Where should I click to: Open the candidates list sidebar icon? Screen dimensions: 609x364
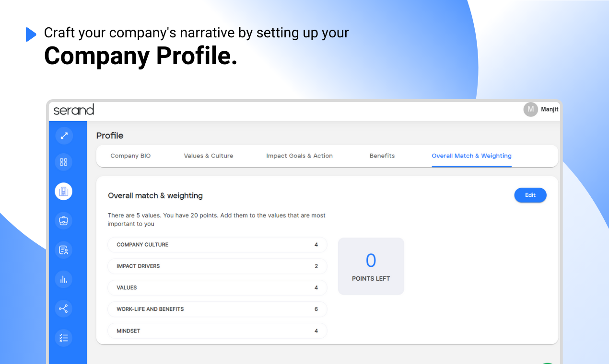64,250
